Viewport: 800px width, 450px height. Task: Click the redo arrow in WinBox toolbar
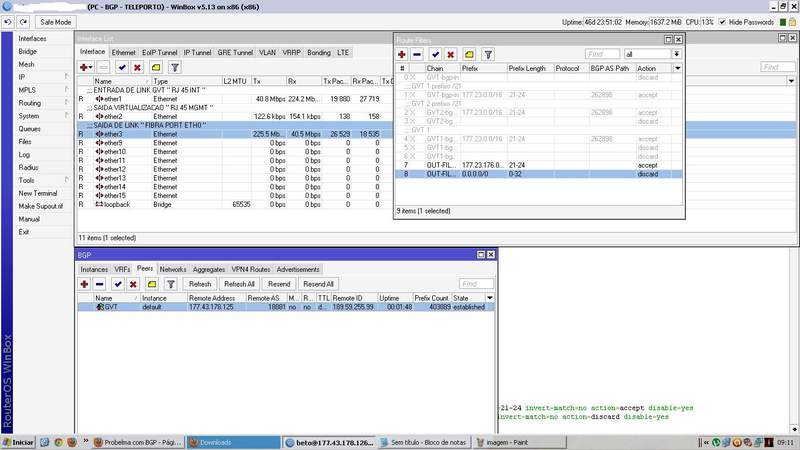[x=24, y=21]
